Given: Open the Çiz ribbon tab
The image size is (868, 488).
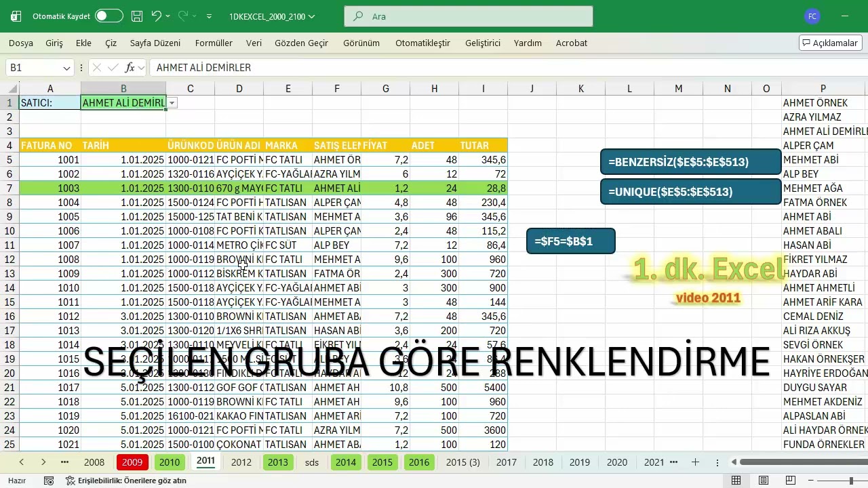Looking at the screenshot, I should [x=111, y=43].
